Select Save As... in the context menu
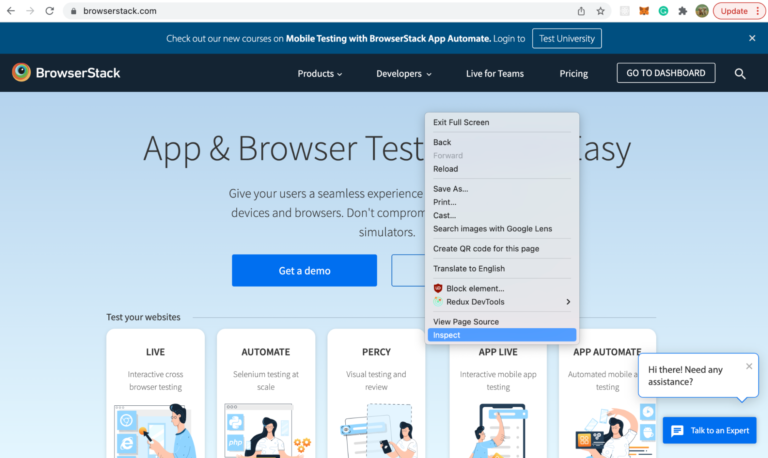Viewport: 768px width, 458px height. pos(502,189)
